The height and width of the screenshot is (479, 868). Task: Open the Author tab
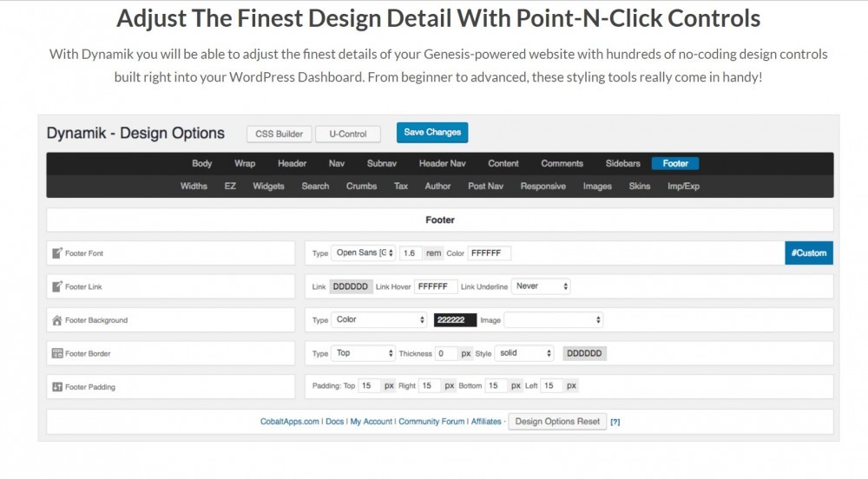437,187
